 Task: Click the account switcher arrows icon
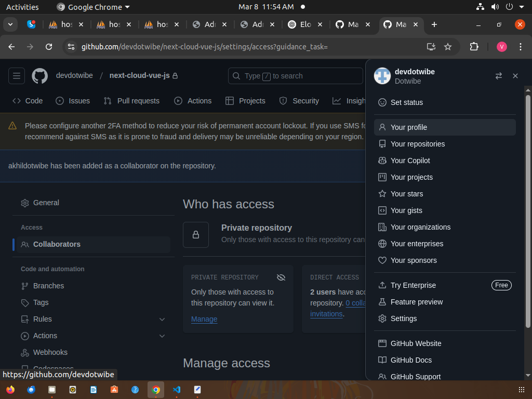point(499,76)
